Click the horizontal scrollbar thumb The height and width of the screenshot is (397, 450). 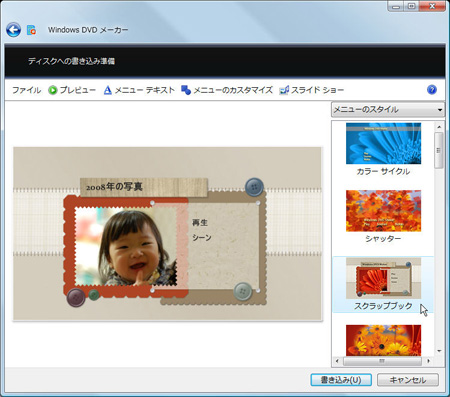382,361
